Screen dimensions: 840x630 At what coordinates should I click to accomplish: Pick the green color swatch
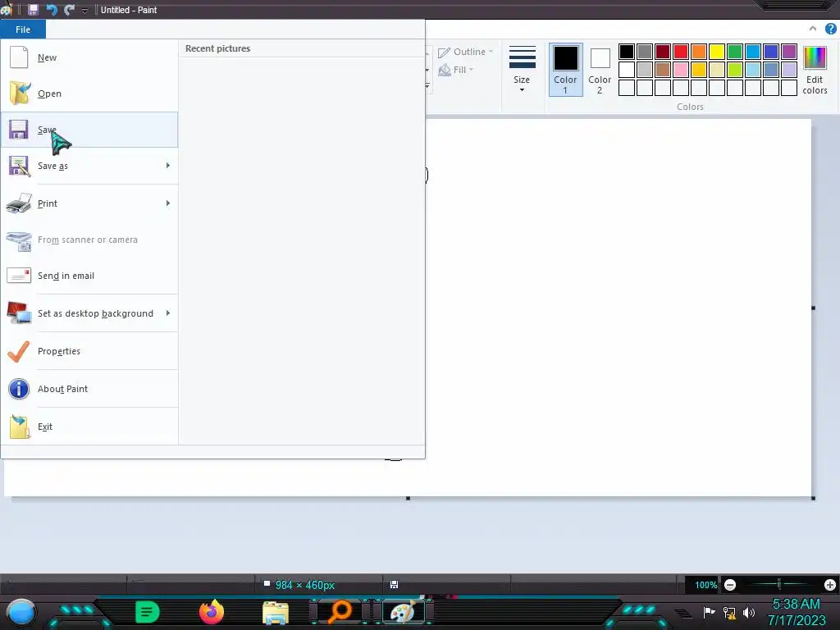pyautogui.click(x=735, y=52)
